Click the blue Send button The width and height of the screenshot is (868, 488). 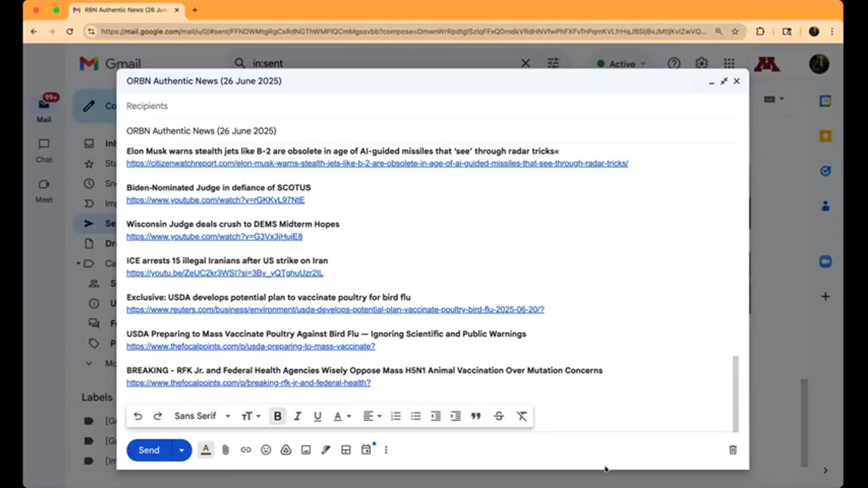149,450
